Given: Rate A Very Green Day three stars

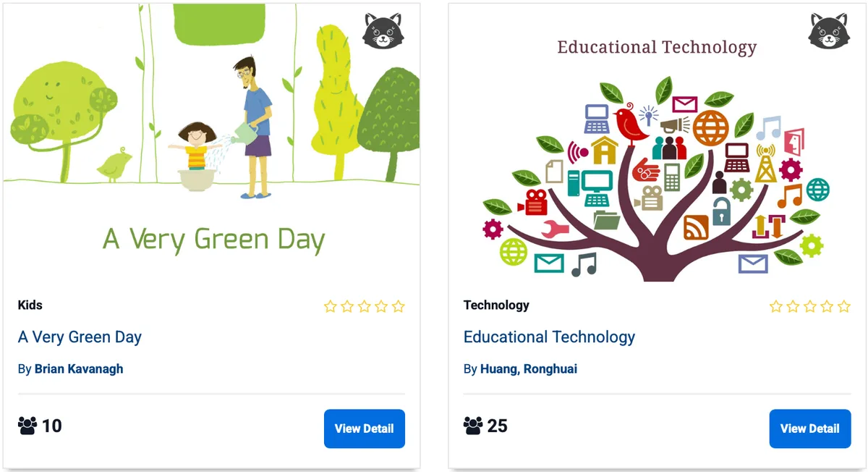Looking at the screenshot, I should (x=365, y=306).
